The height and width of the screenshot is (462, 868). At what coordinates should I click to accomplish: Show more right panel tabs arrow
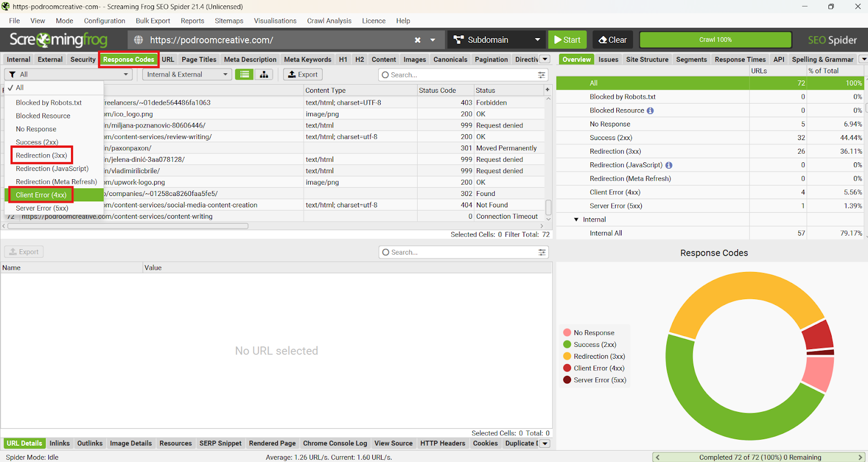point(864,59)
